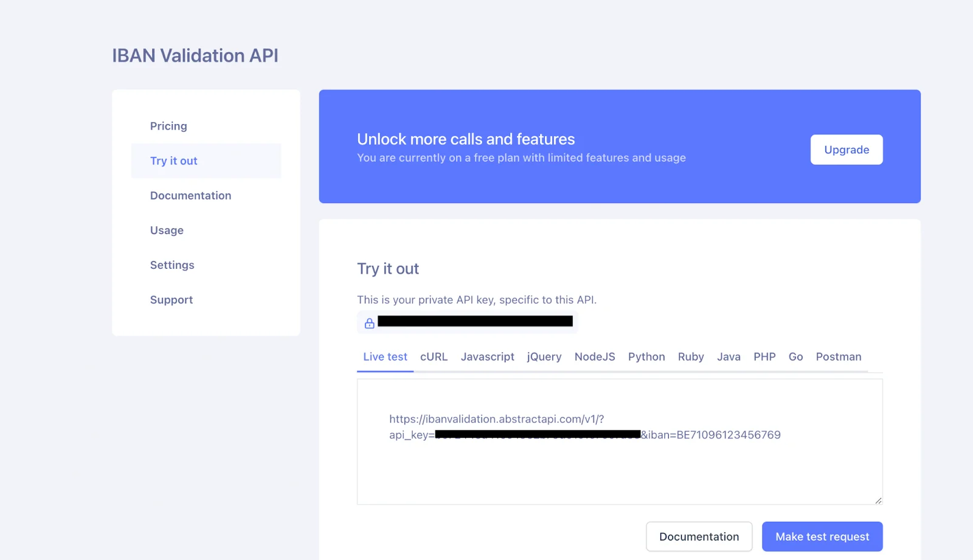Click the resize handle on the request box

click(x=878, y=499)
